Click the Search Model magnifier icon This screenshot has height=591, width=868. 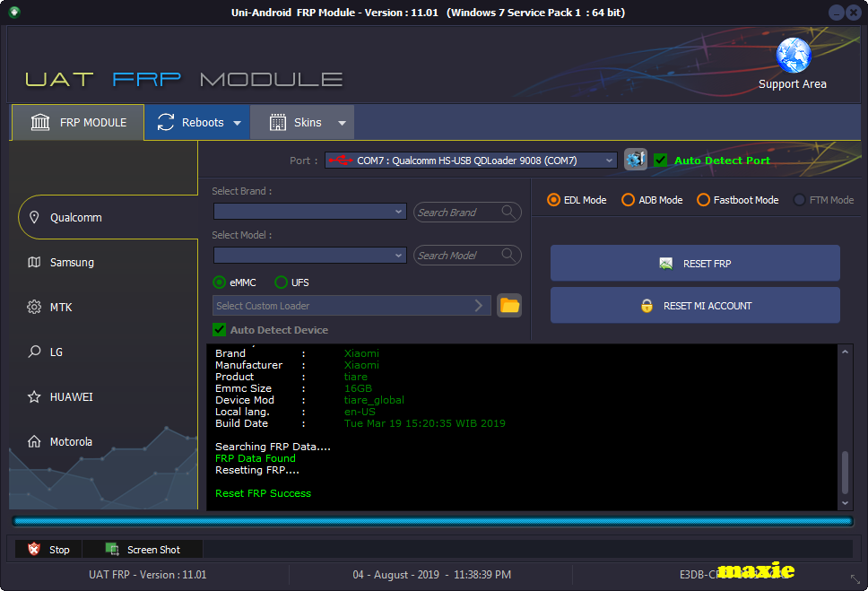pos(508,255)
